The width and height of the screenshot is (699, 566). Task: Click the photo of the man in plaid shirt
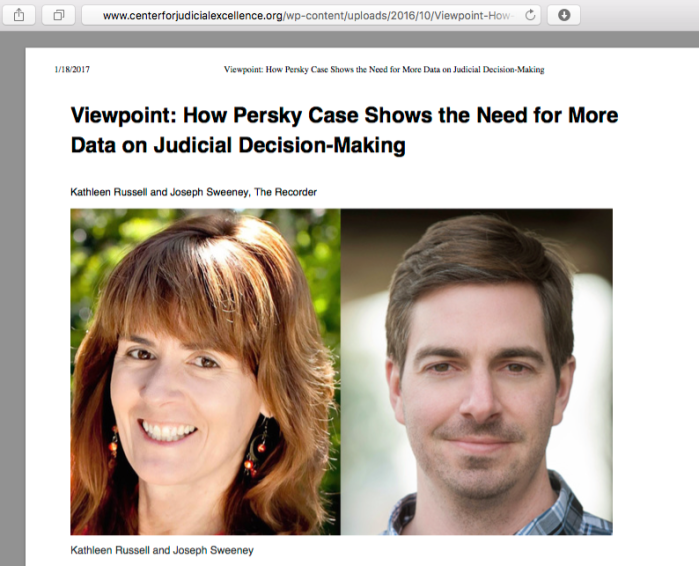[x=477, y=372]
